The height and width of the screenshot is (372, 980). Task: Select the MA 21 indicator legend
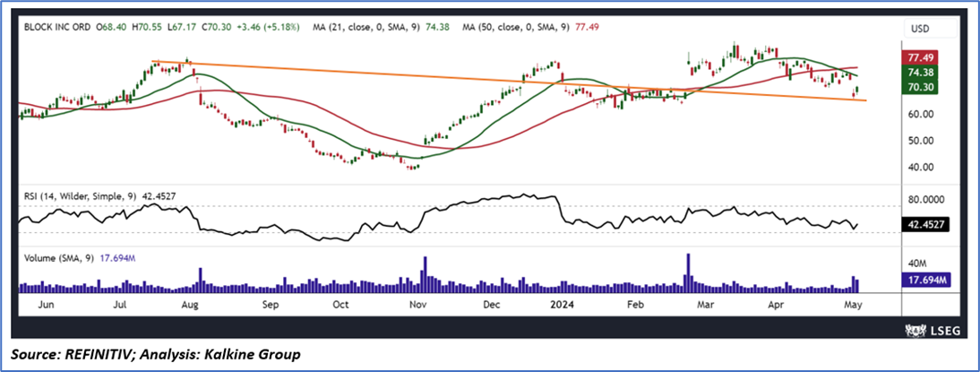click(382, 28)
